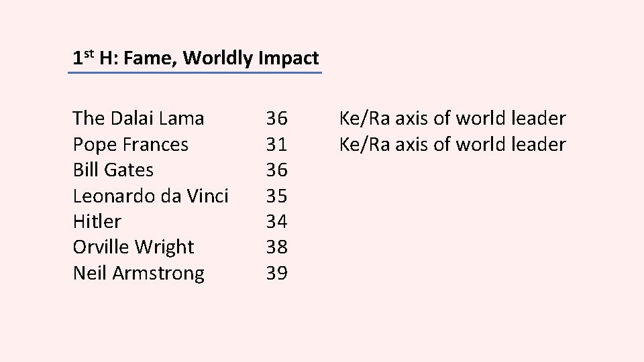
Task: Select Orville Wright's score 38
Action: pyautogui.click(x=277, y=247)
